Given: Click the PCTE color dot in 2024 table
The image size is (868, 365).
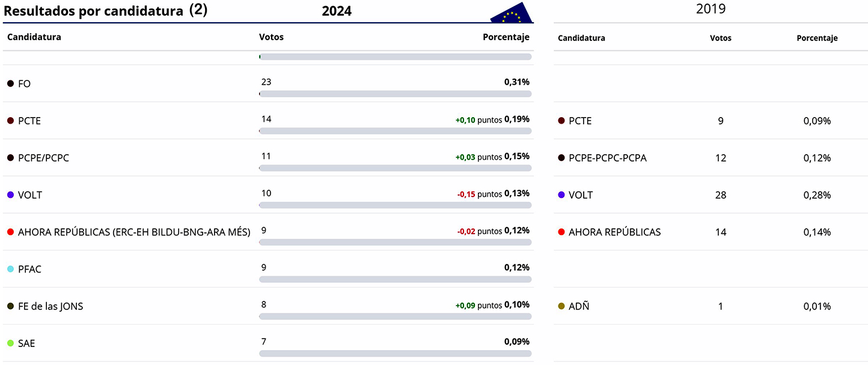Looking at the screenshot, I should click(x=10, y=121).
